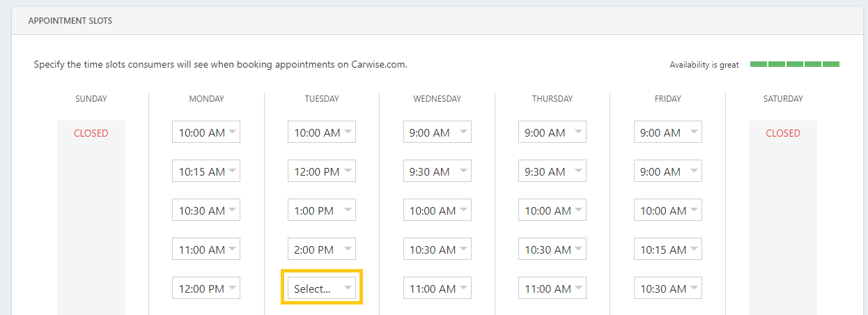This screenshot has height=315, width=868.
Task: Open first Wednesday 9:00 AM dropdown
Action: click(x=437, y=132)
